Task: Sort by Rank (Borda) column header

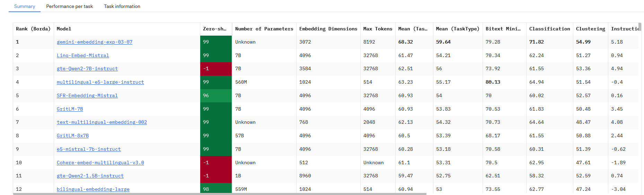Action: click(33, 29)
